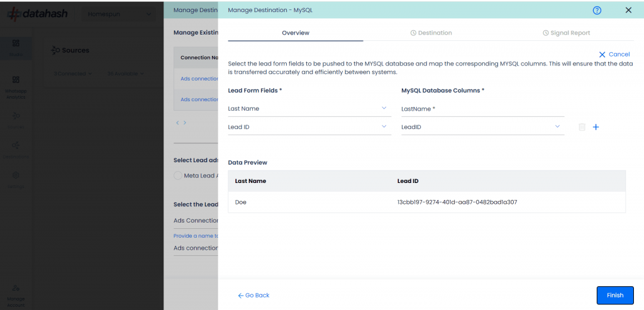
Task: Open Sources in the sidebar
Action: coord(16,120)
